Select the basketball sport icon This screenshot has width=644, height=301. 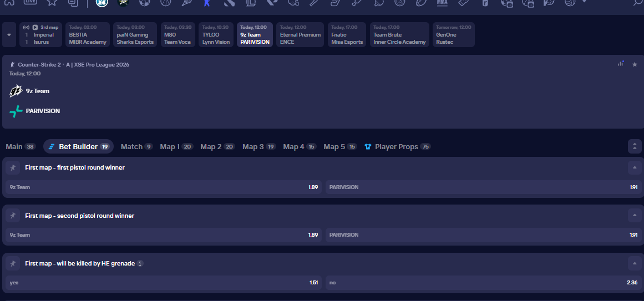tap(165, 2)
